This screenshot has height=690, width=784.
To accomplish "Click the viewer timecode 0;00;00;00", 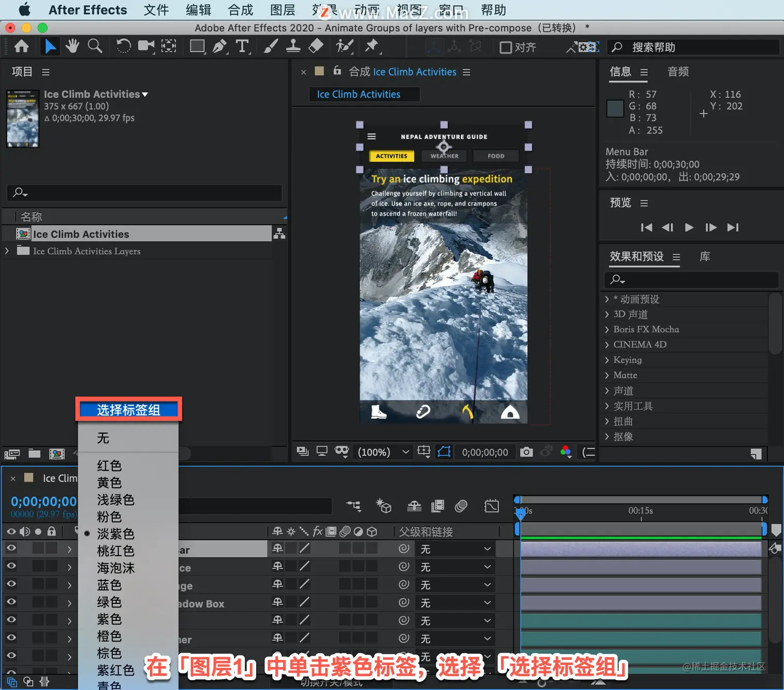I will (x=485, y=452).
